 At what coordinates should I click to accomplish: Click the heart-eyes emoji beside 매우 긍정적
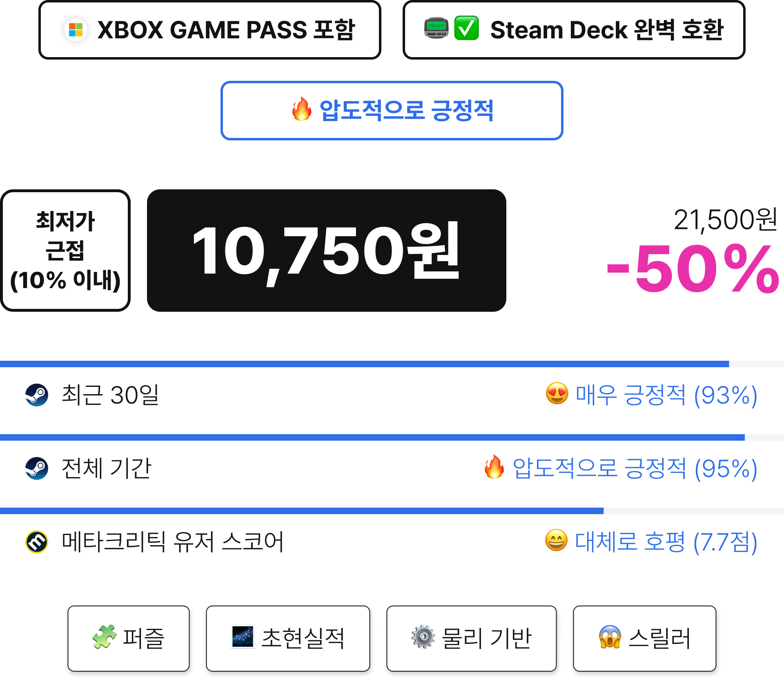[557, 393]
